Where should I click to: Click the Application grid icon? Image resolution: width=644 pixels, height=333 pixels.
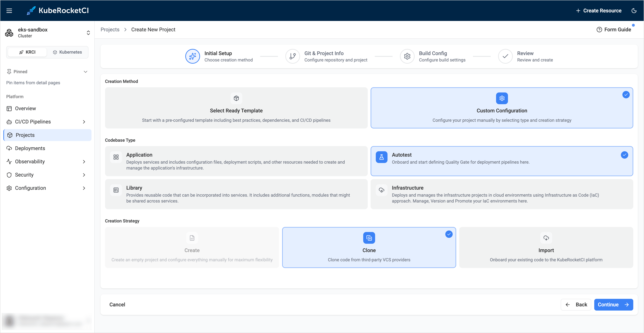pyautogui.click(x=116, y=157)
